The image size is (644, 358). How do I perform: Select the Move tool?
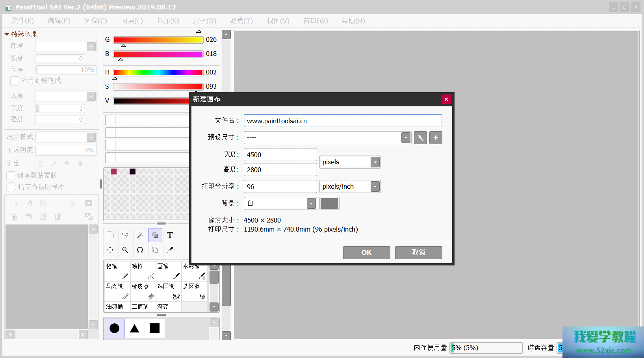(110, 250)
